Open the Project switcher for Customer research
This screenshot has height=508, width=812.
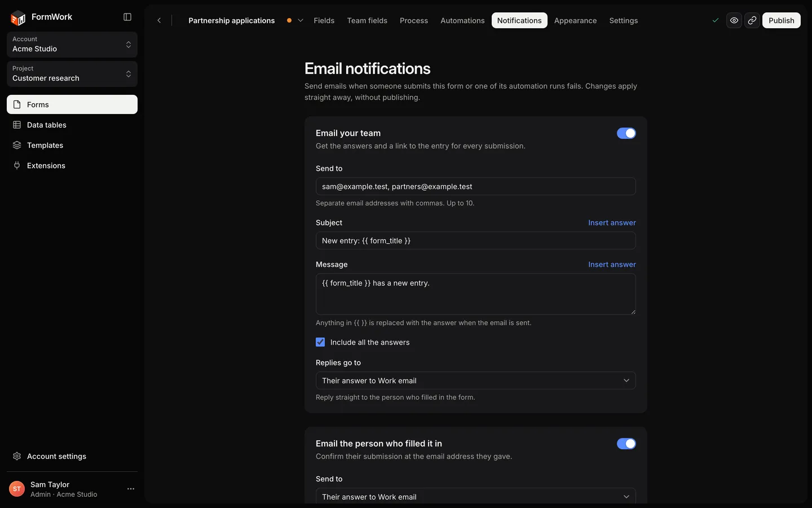72,74
